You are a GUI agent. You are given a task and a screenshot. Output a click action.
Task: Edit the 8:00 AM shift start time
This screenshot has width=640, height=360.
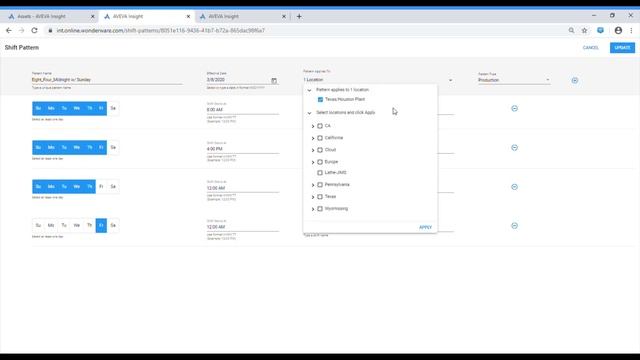pos(243,110)
